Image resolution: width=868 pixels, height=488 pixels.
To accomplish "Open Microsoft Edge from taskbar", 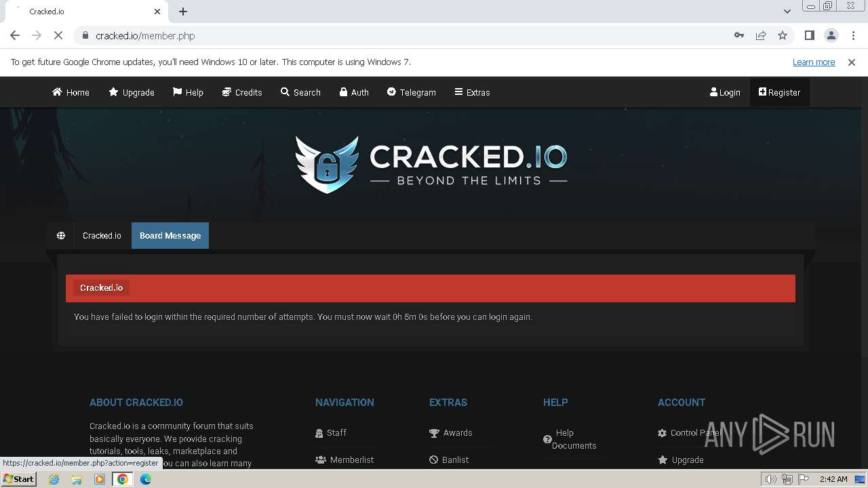I will pos(146,479).
